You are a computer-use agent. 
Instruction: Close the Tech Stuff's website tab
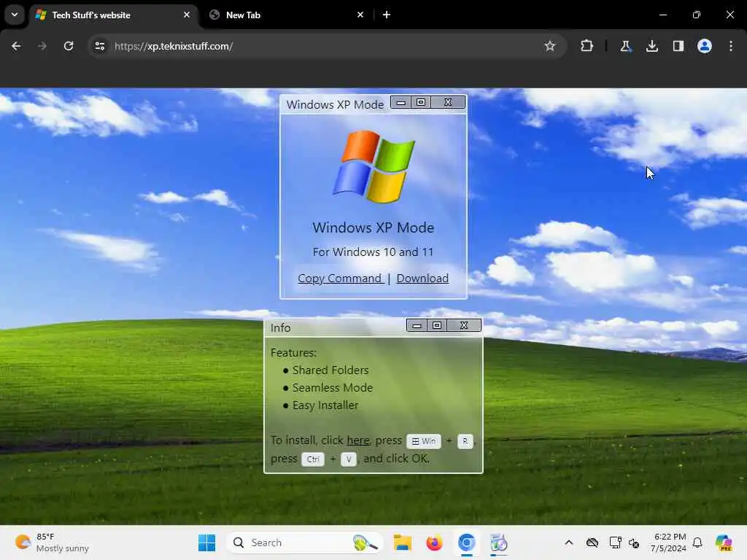[x=187, y=15]
